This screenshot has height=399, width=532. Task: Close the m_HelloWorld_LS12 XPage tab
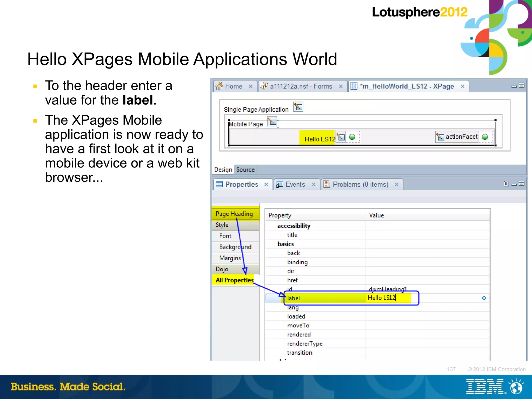(463, 86)
